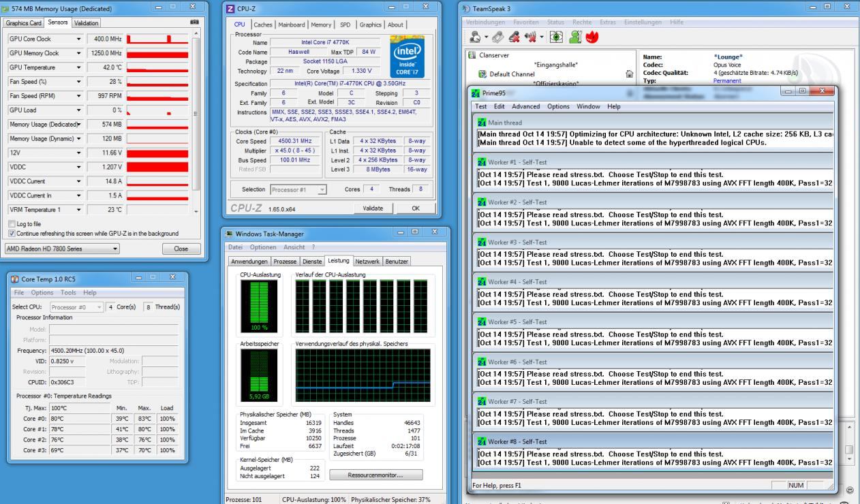This screenshot has height=504, width=860.
Task: Click the CPU-Z title bar icon
Action: pos(230,7)
